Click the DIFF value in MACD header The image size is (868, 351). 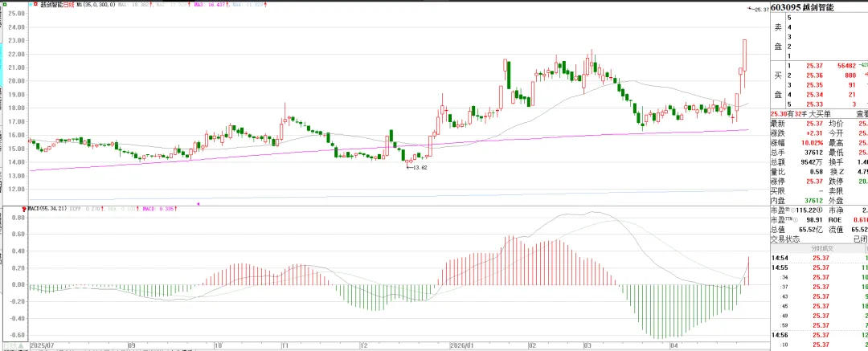point(88,209)
